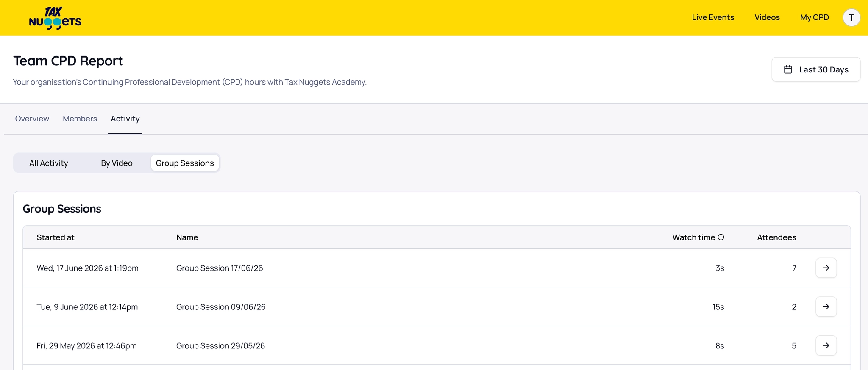Click the organisation's CPD hours description text
868x370 pixels.
click(189, 82)
